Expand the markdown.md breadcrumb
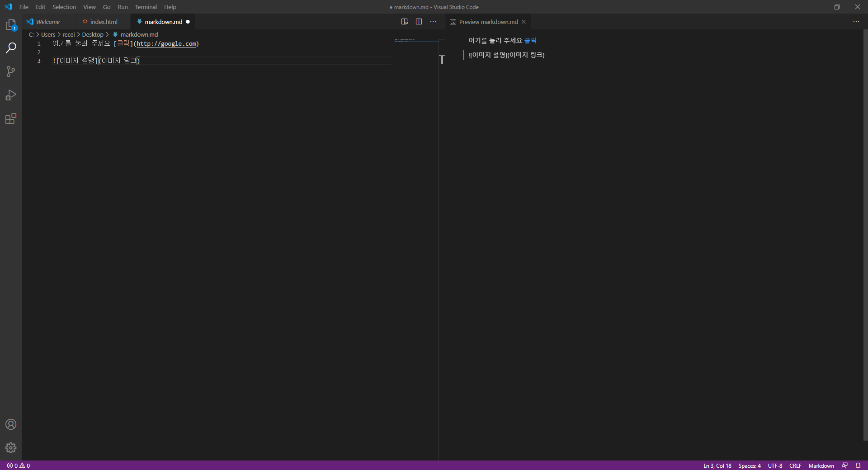868x470 pixels. coord(136,35)
